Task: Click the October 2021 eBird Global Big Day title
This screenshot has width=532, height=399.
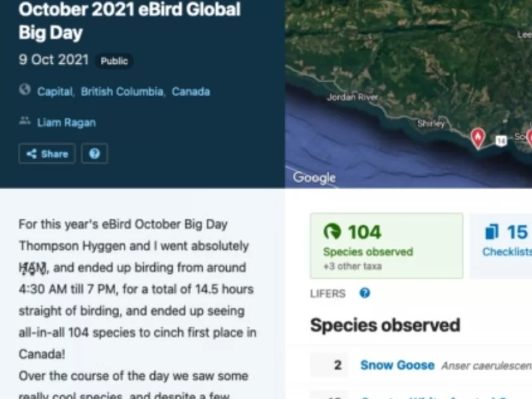Action: (130, 21)
